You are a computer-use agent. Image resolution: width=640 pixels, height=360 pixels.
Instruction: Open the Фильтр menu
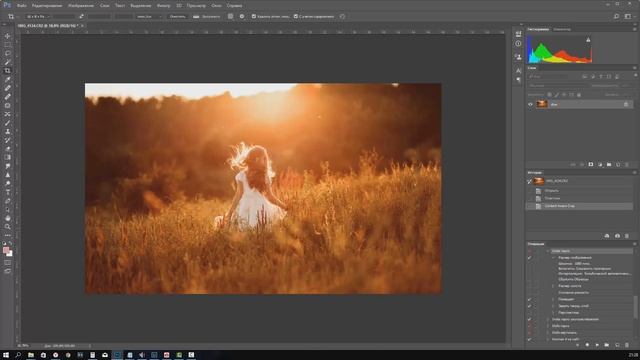tap(164, 6)
